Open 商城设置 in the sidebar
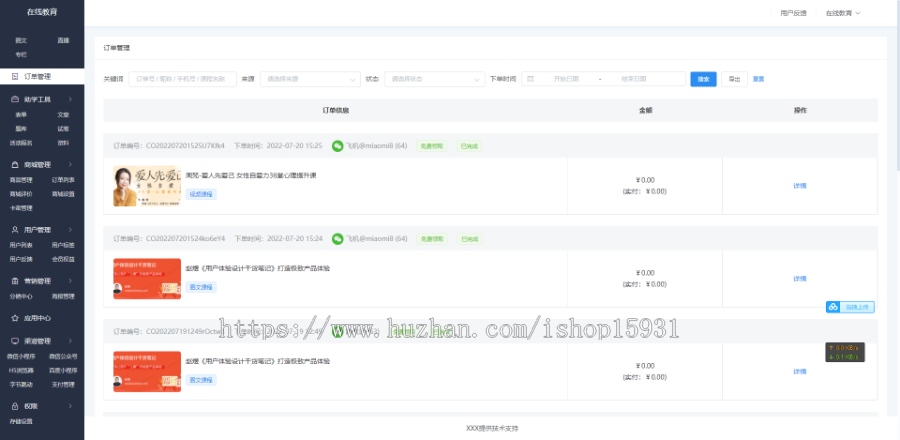The width and height of the screenshot is (900, 440). point(63,194)
